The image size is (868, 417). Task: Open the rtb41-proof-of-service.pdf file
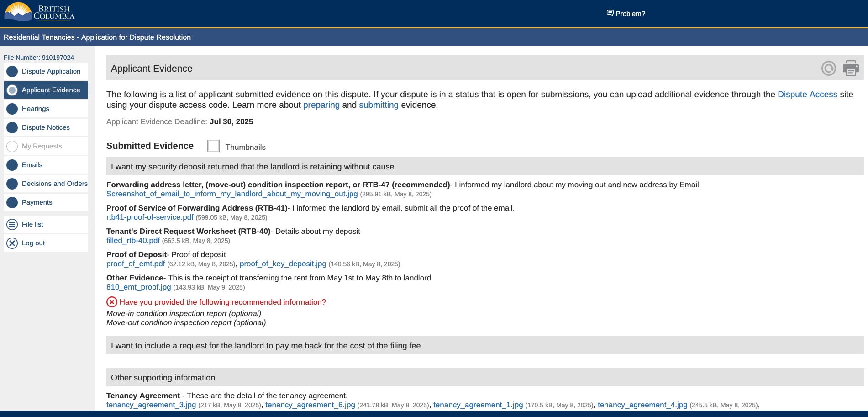(150, 217)
